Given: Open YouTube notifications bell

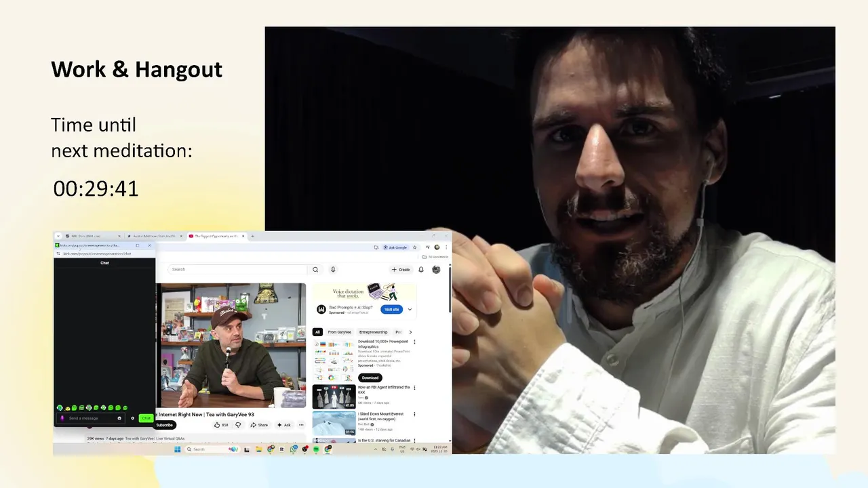Looking at the screenshot, I should (x=421, y=270).
